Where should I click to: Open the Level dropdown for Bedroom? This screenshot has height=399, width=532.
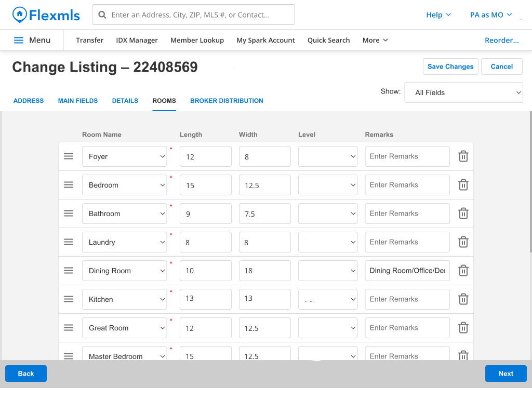pyautogui.click(x=327, y=185)
